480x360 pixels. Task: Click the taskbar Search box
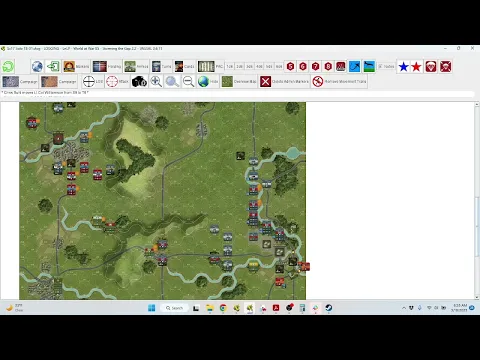174,308
